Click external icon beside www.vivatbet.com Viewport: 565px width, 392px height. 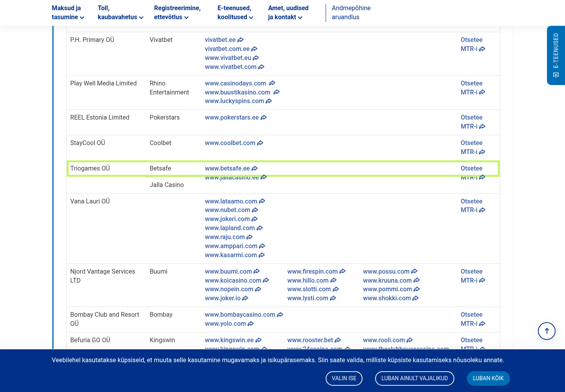(x=261, y=67)
